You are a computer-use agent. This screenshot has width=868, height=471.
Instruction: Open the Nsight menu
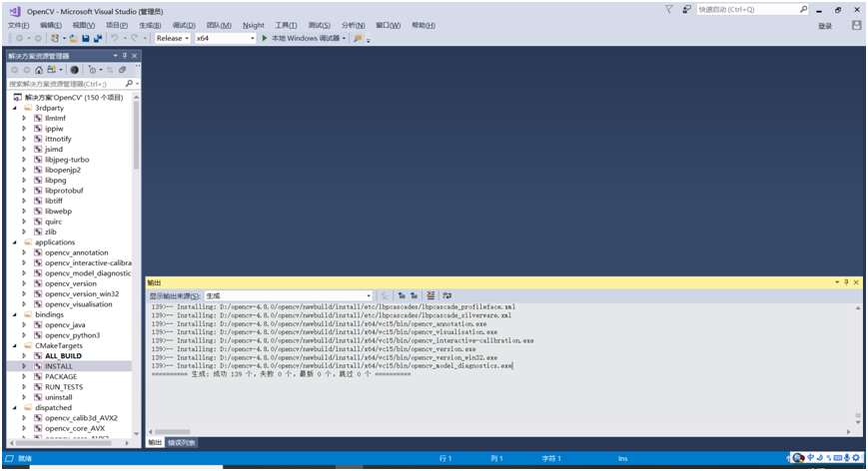253,25
